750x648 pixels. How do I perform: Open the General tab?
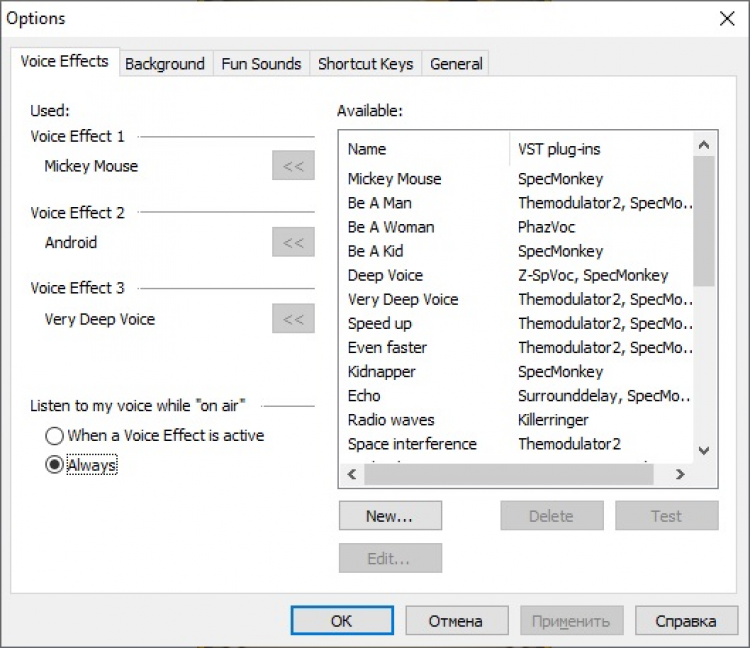click(x=456, y=63)
